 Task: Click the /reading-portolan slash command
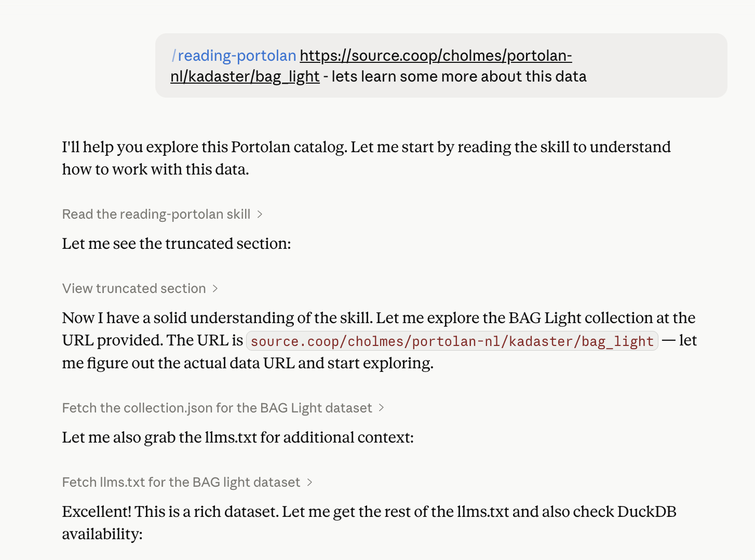point(234,56)
